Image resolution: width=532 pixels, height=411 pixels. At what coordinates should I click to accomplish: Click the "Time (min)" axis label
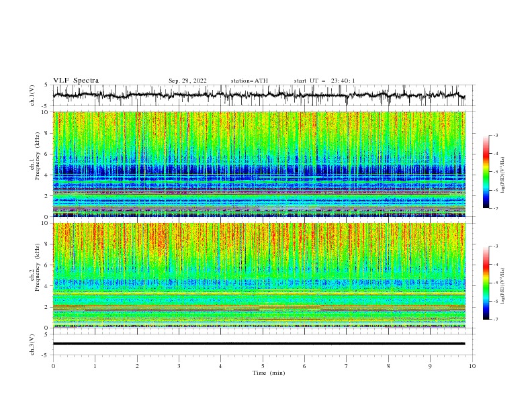269,373
